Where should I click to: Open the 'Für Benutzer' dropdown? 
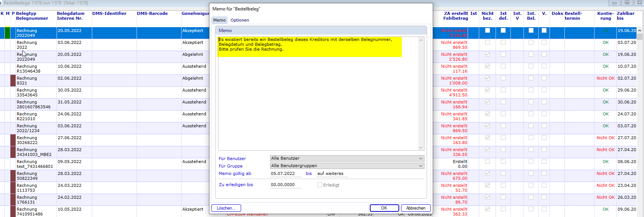[x=347, y=159]
